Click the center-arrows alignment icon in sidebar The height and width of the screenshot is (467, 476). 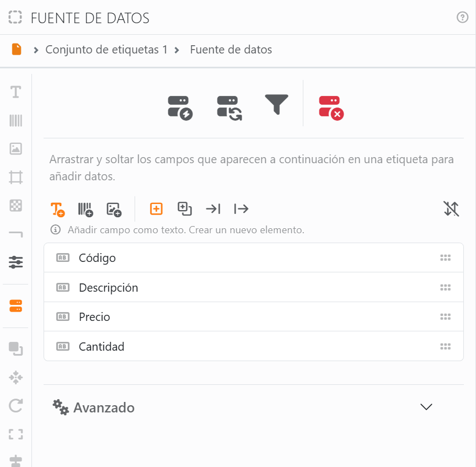tap(16, 378)
